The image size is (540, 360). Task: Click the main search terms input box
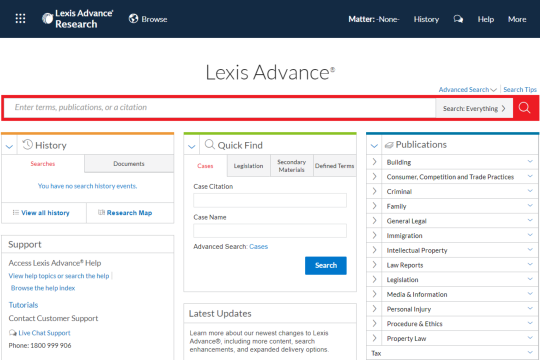(220, 108)
